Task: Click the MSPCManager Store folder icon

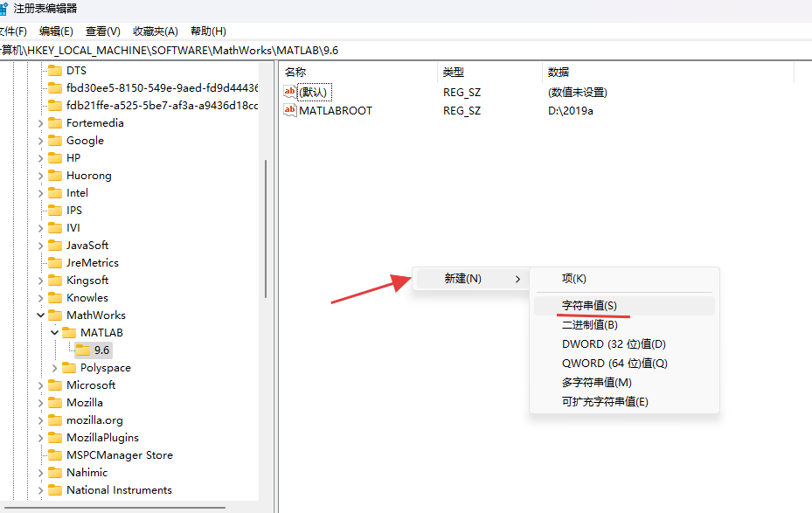Action: click(55, 455)
